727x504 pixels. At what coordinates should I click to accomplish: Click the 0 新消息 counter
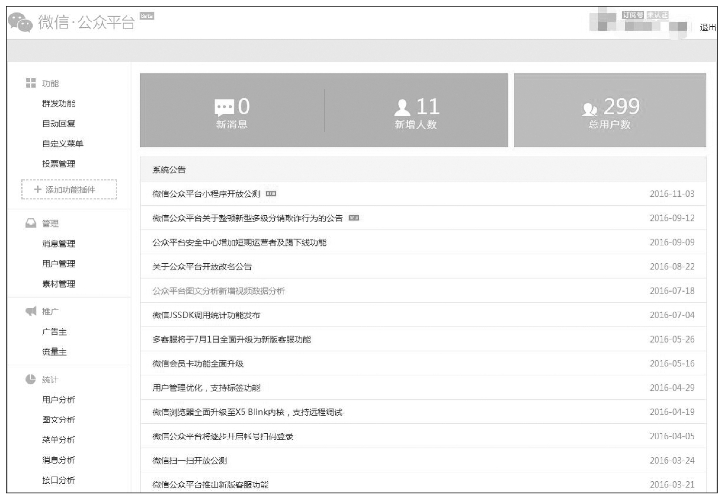click(x=232, y=112)
